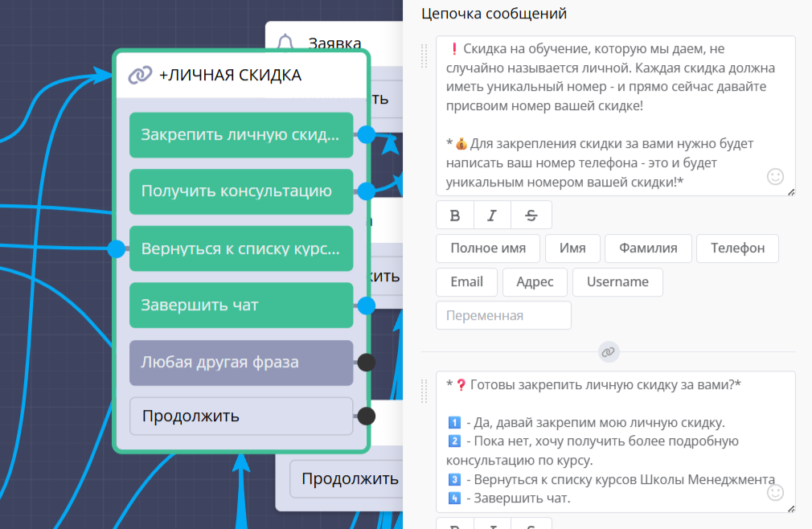Insert the Полное имя variable
Image resolution: width=812 pixels, height=529 pixels.
click(x=488, y=248)
